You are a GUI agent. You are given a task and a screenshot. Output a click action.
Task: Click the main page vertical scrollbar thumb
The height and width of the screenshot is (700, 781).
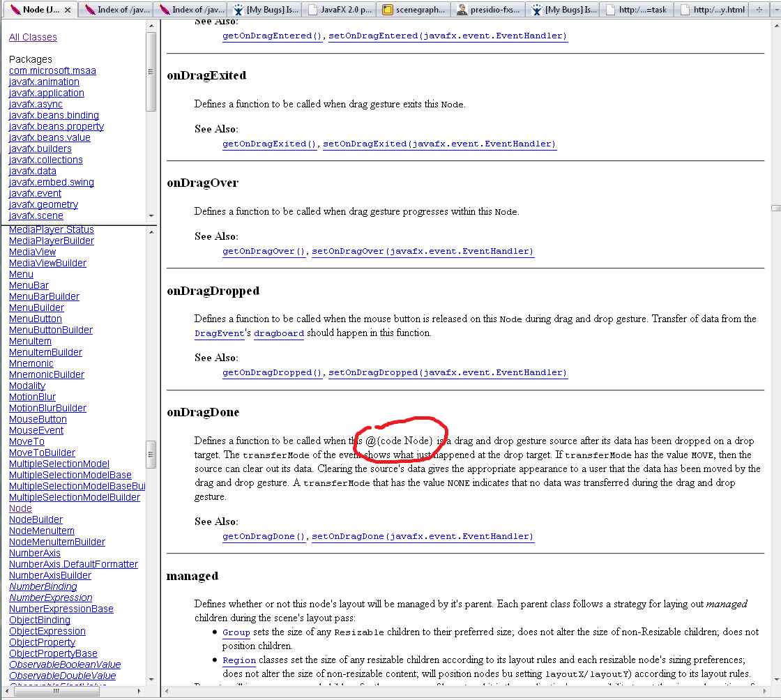pyautogui.click(x=775, y=208)
